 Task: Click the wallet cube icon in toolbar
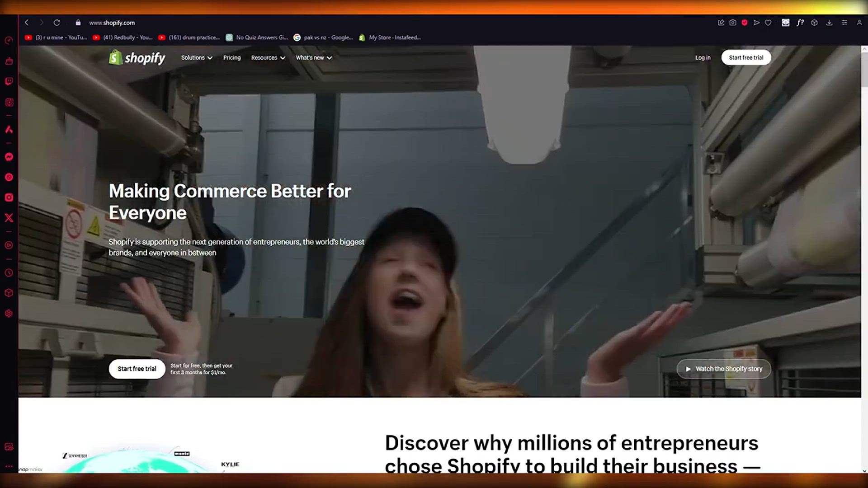point(814,23)
